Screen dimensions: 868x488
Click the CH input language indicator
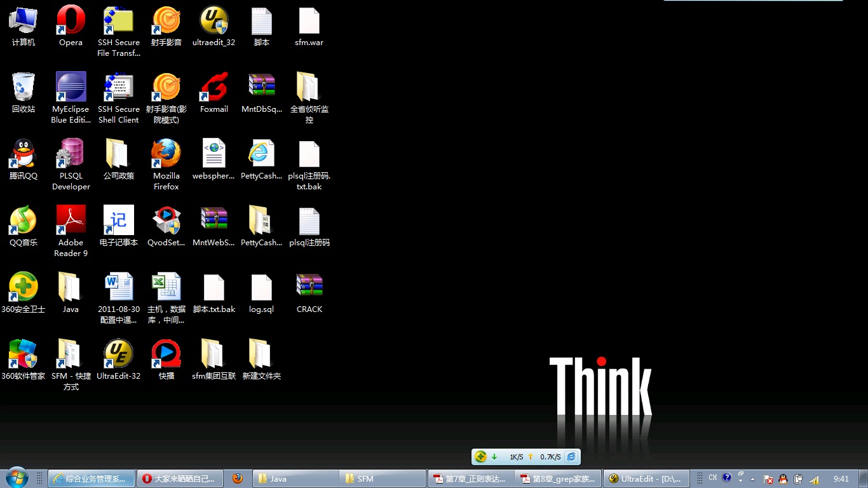click(712, 478)
